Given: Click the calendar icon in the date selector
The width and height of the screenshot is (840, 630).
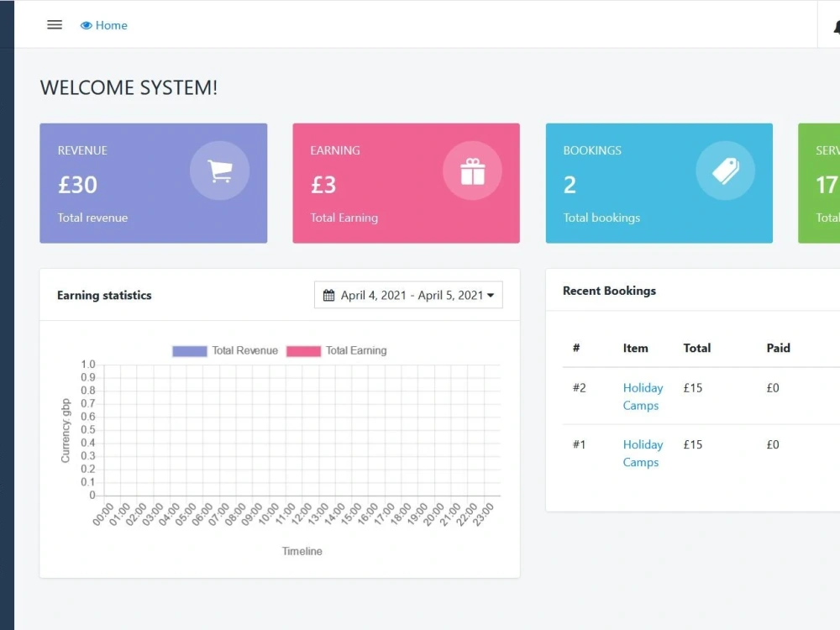Looking at the screenshot, I should [x=329, y=294].
